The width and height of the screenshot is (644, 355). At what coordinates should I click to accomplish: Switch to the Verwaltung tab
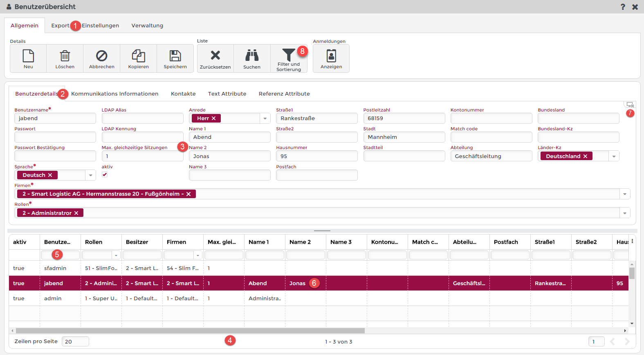[147, 25]
